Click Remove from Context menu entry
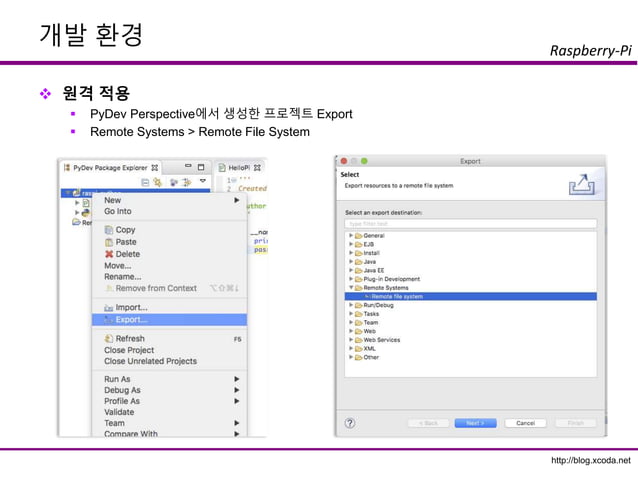 [x=169, y=288]
